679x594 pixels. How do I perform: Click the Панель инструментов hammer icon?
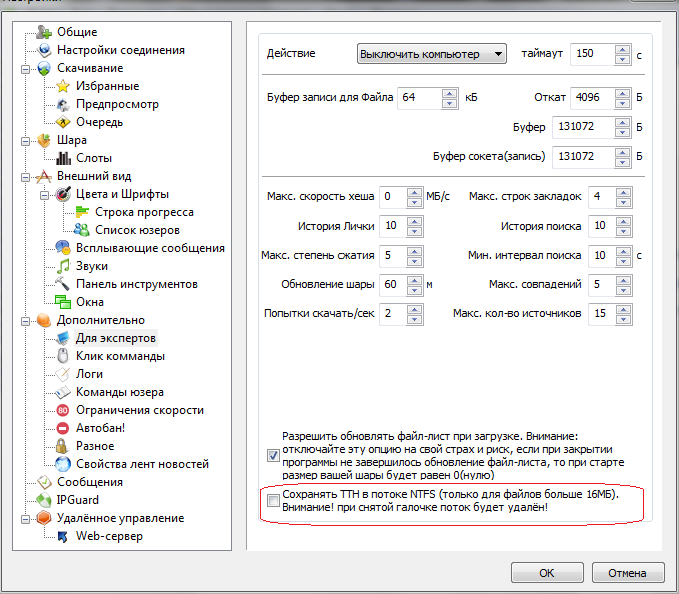click(x=63, y=284)
